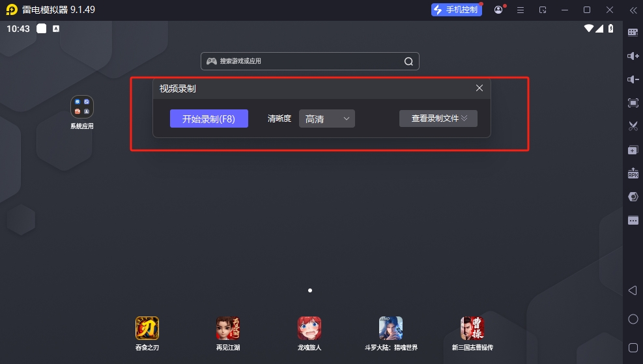Click the Android recents square button
The width and height of the screenshot is (643, 364).
(x=633, y=348)
